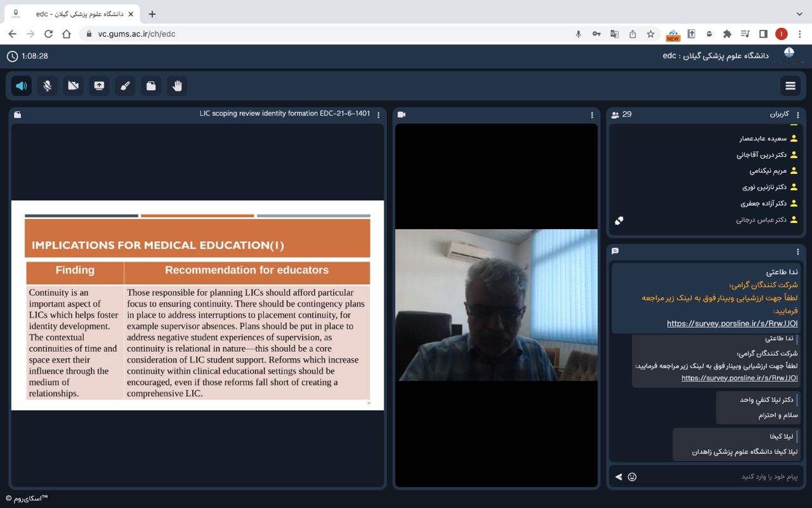
Task: Open the hamburger main menu
Action: click(790, 86)
